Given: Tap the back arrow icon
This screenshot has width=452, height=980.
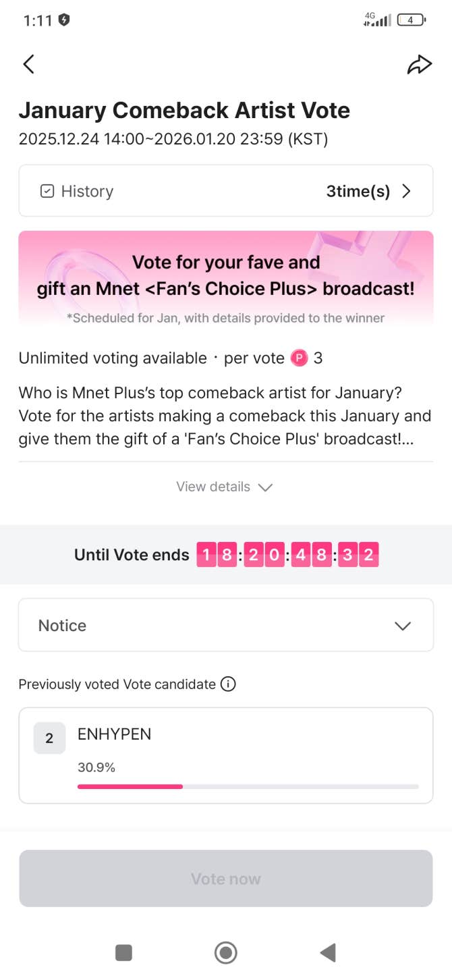Looking at the screenshot, I should [28, 64].
